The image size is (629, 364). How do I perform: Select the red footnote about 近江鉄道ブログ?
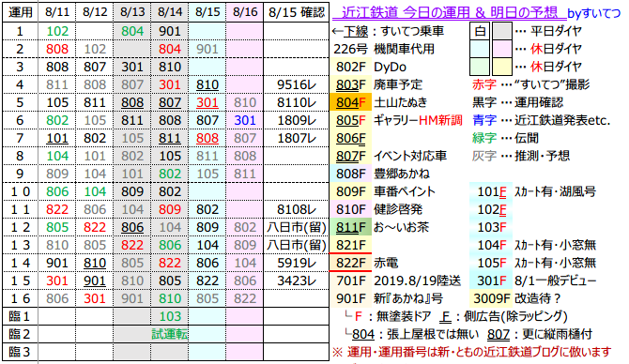point(471,352)
